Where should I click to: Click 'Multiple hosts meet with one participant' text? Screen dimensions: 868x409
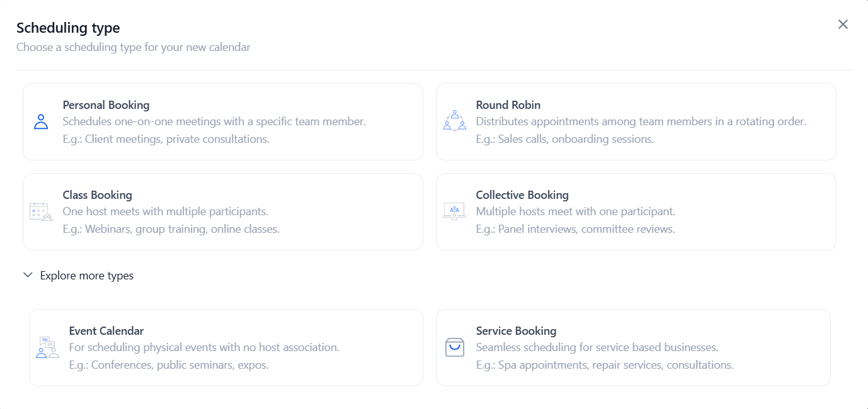pos(576,211)
